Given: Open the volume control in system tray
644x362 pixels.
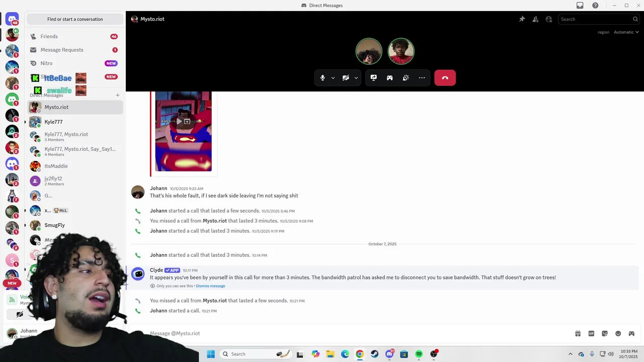Looking at the screenshot, I should [x=611, y=354].
